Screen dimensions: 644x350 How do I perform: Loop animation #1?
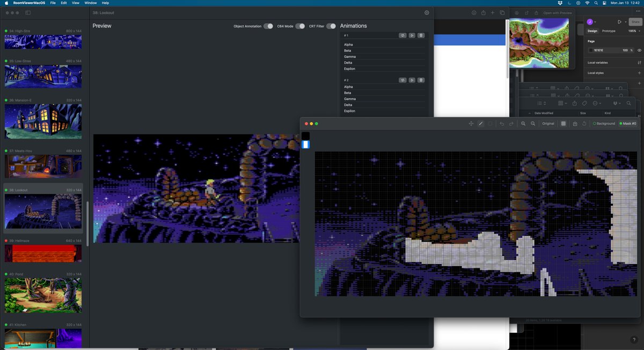(x=402, y=35)
